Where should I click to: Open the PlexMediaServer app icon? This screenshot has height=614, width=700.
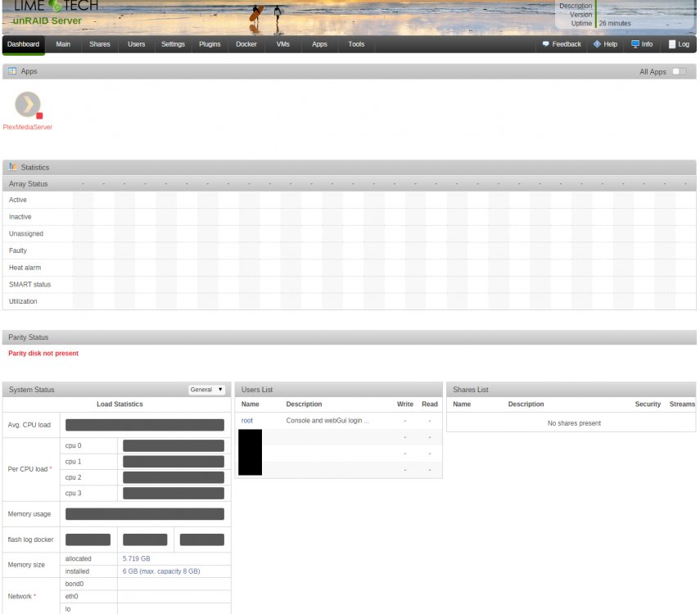pyautogui.click(x=28, y=105)
